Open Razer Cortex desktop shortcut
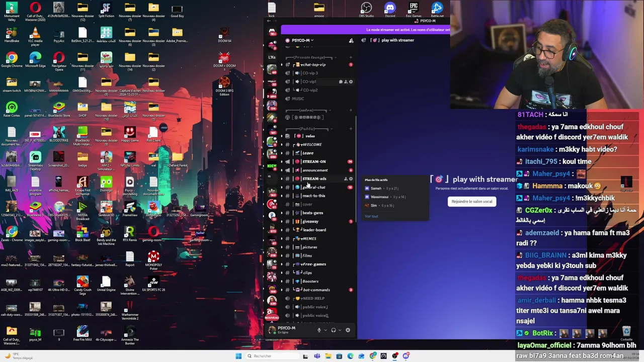The height and width of the screenshot is (362, 644). [x=12, y=110]
